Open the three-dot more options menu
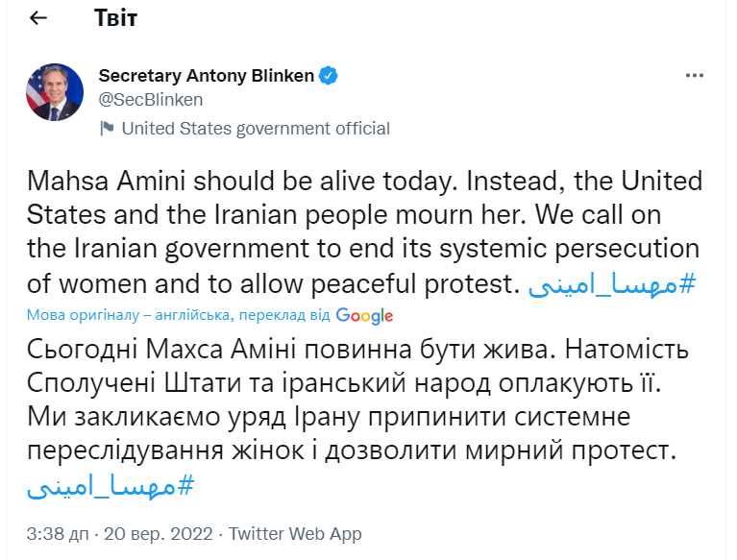 pos(694,76)
